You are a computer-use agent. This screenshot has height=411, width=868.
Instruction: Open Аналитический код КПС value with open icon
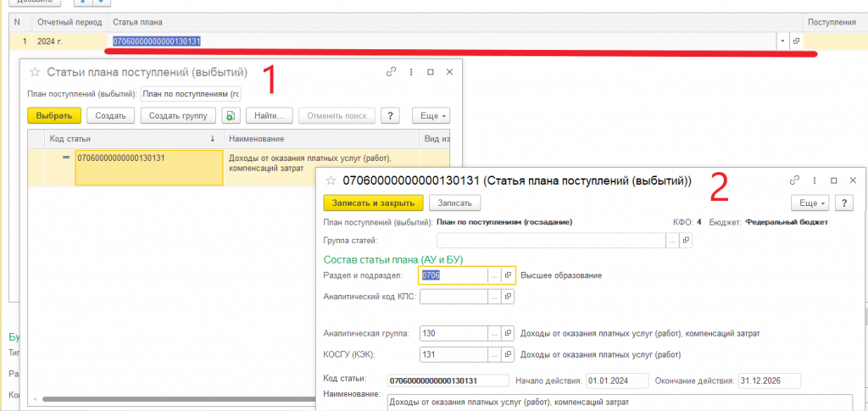pos(508,297)
